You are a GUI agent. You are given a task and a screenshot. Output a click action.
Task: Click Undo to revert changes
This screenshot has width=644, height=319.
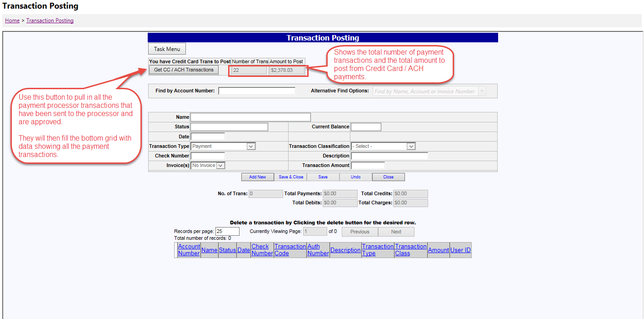pyautogui.click(x=355, y=177)
